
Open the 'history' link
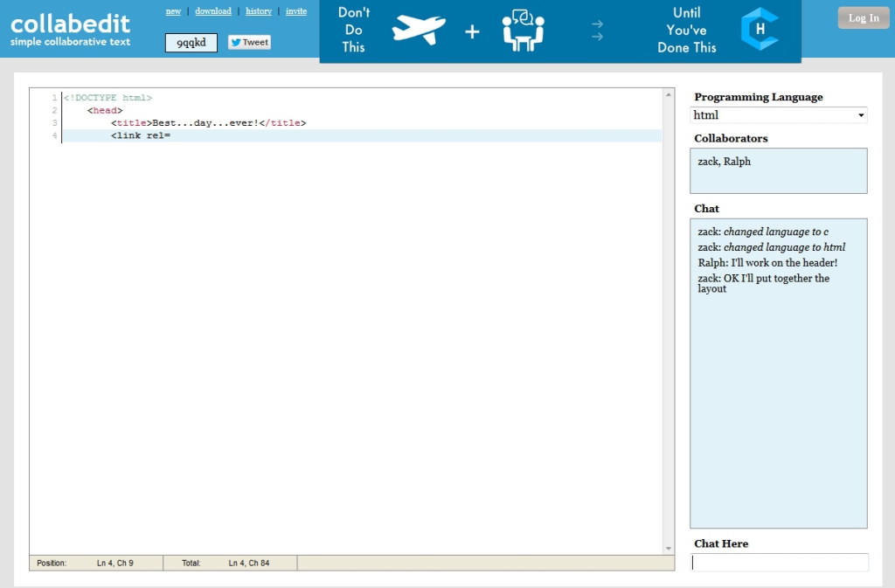[x=259, y=11]
